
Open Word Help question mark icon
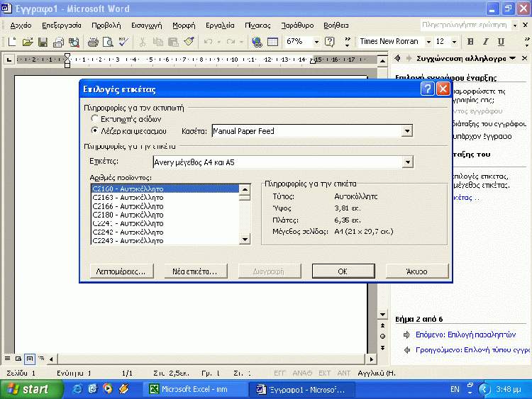click(329, 42)
